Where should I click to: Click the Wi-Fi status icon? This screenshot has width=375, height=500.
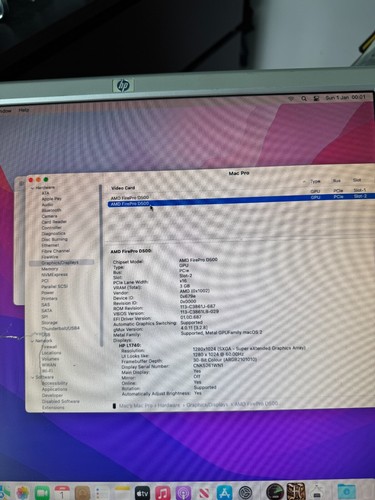click(x=291, y=99)
